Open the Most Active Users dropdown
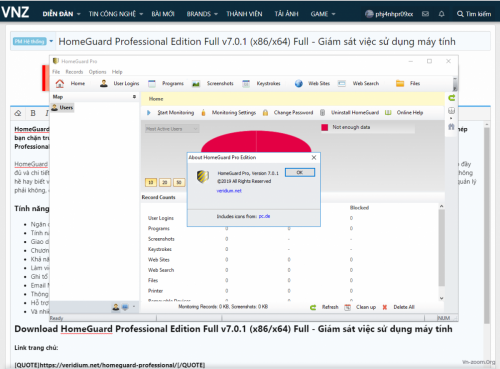This screenshot has height=369, width=500. [x=172, y=129]
